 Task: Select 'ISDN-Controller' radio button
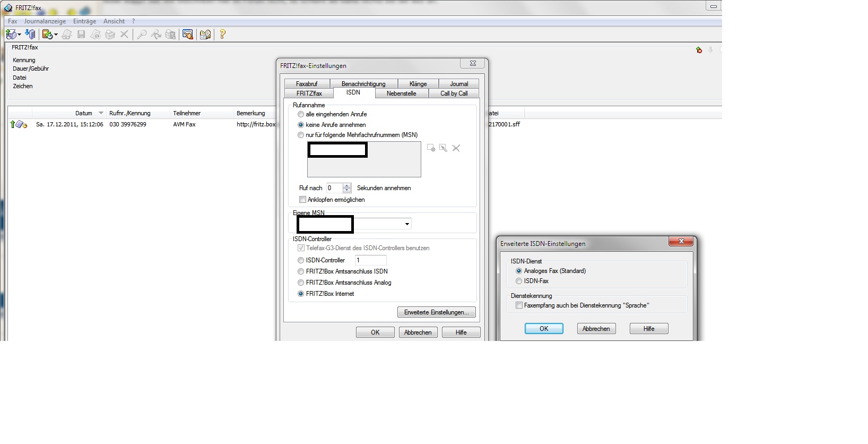(x=301, y=260)
